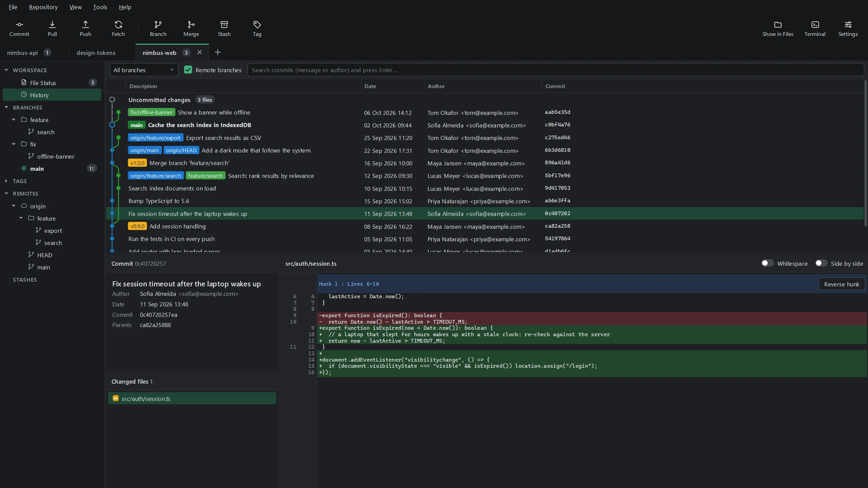Screen dimensions: 868x488
Task: Open the Merge tool
Action: [191, 28]
